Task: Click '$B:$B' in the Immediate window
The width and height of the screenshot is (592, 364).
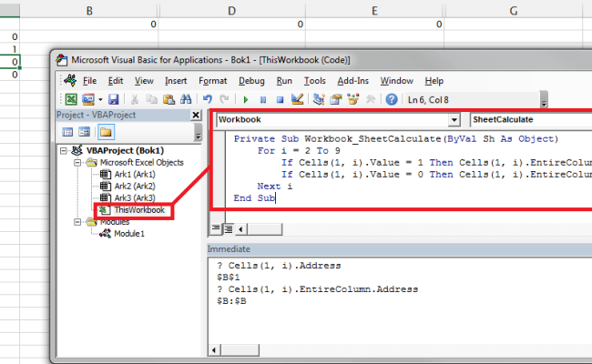Action: tap(232, 301)
